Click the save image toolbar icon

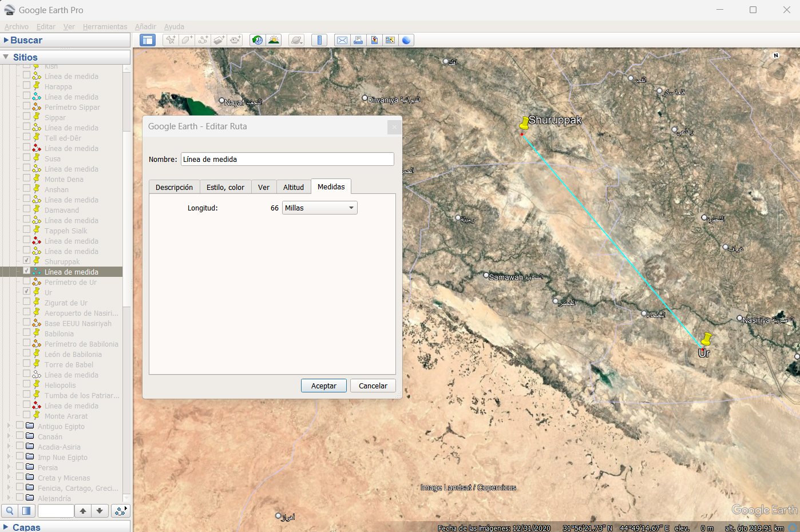(x=374, y=40)
